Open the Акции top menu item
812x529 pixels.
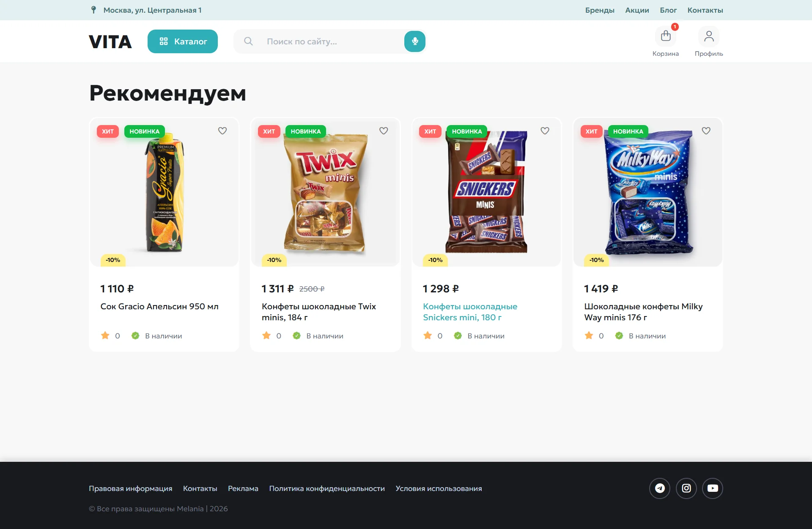(x=637, y=10)
